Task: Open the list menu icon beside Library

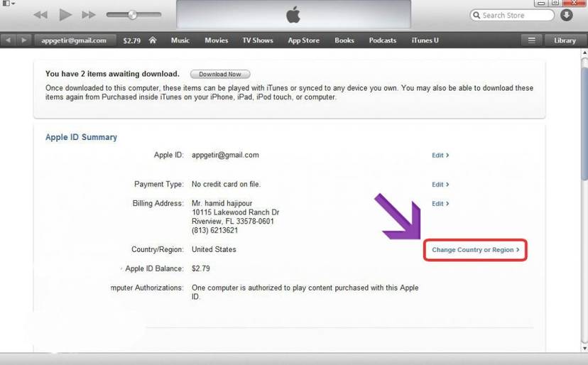Action: [x=531, y=40]
